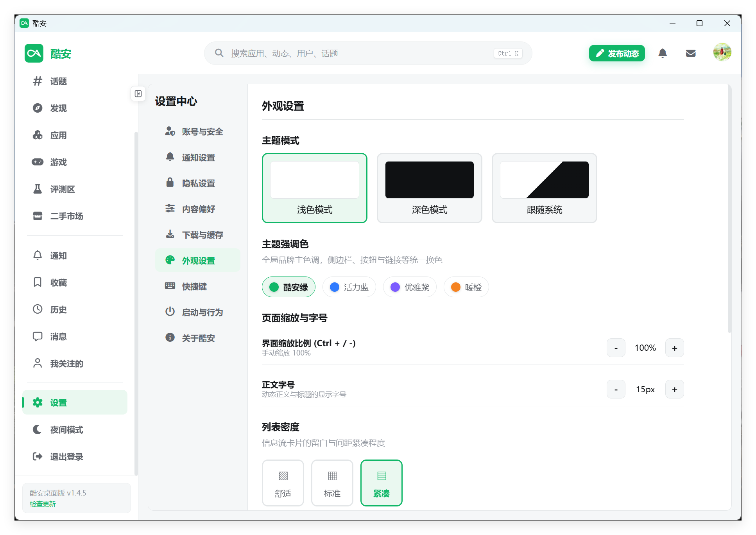The image size is (756, 535).
Task: Select 外观设置 palette tab
Action: tap(198, 260)
